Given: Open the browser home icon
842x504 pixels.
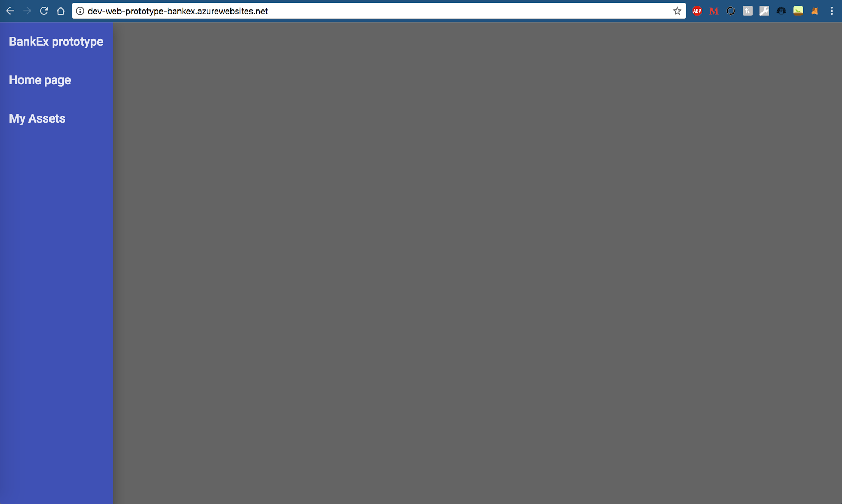Looking at the screenshot, I should click(61, 11).
